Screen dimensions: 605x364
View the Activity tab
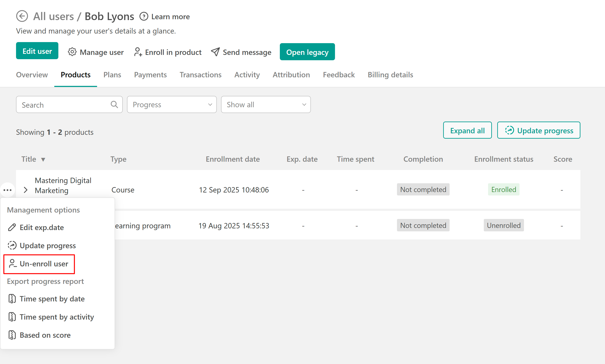tap(247, 75)
